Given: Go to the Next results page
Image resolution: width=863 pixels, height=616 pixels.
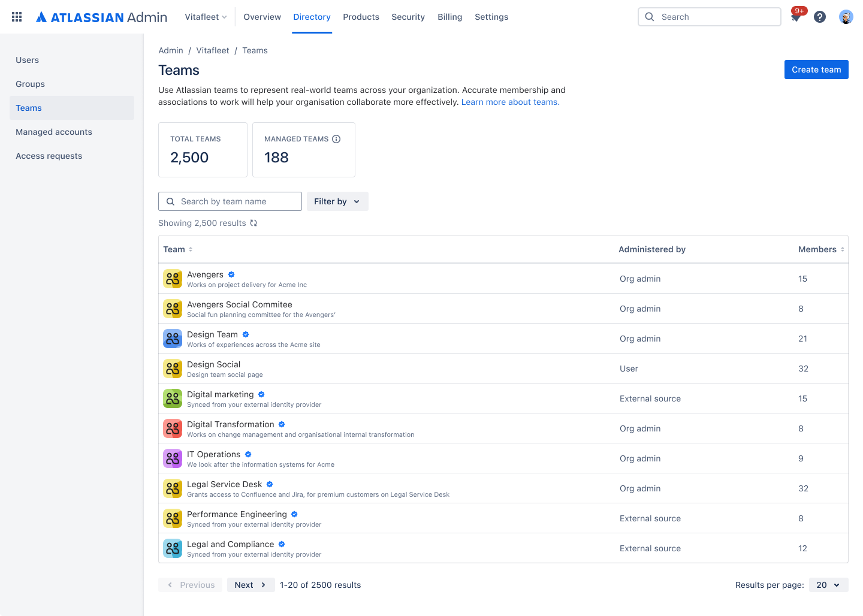Looking at the screenshot, I should pos(251,585).
